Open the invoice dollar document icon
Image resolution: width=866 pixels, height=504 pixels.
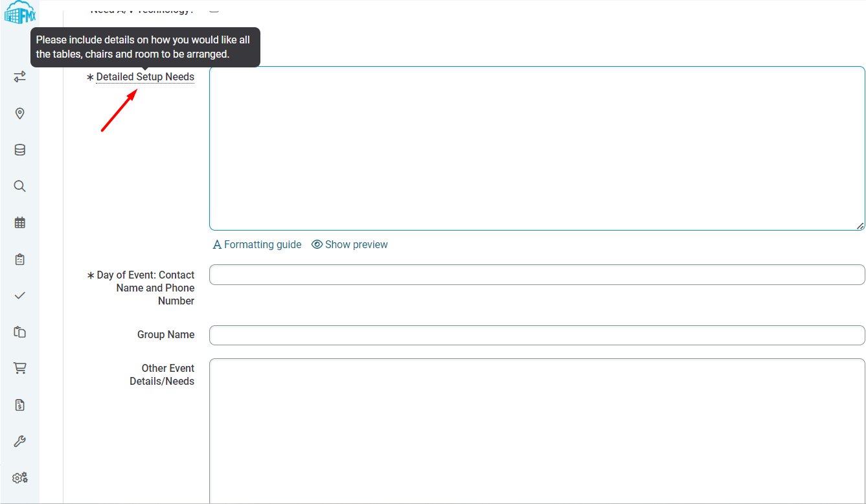coord(19,405)
